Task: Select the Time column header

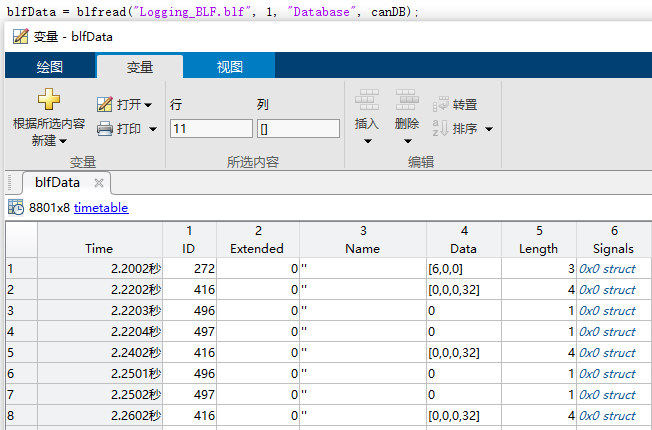Action: [x=100, y=240]
